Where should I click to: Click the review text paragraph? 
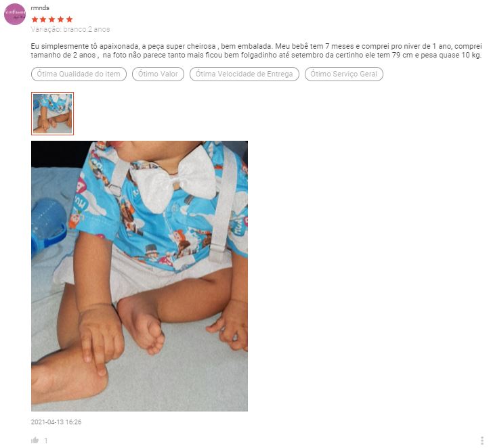click(256, 51)
